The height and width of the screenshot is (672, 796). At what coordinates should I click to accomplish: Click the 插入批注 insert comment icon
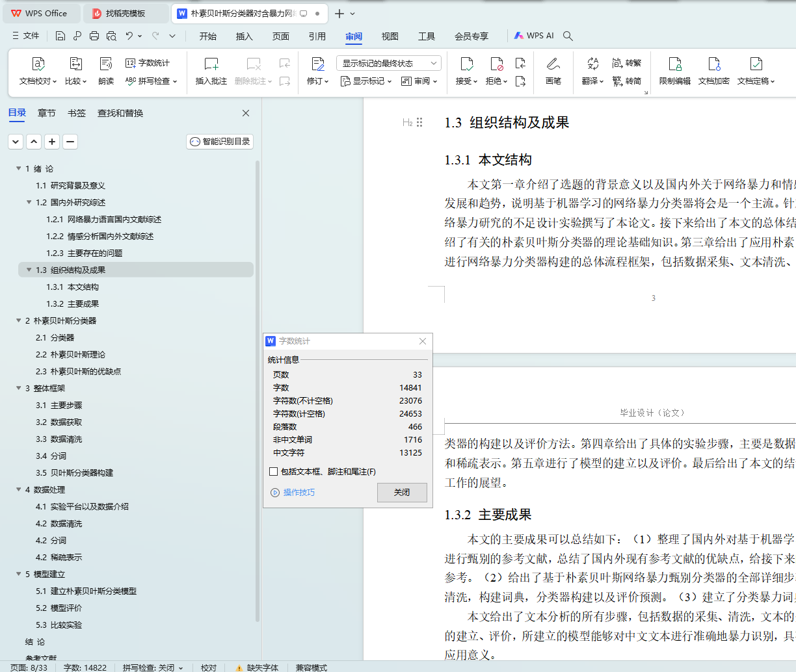point(211,64)
